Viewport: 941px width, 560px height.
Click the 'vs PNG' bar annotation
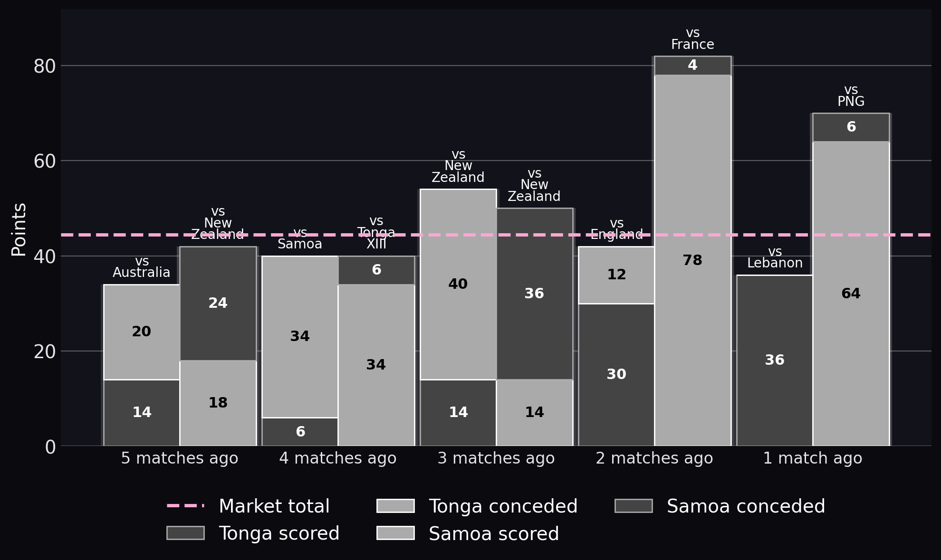tap(851, 96)
